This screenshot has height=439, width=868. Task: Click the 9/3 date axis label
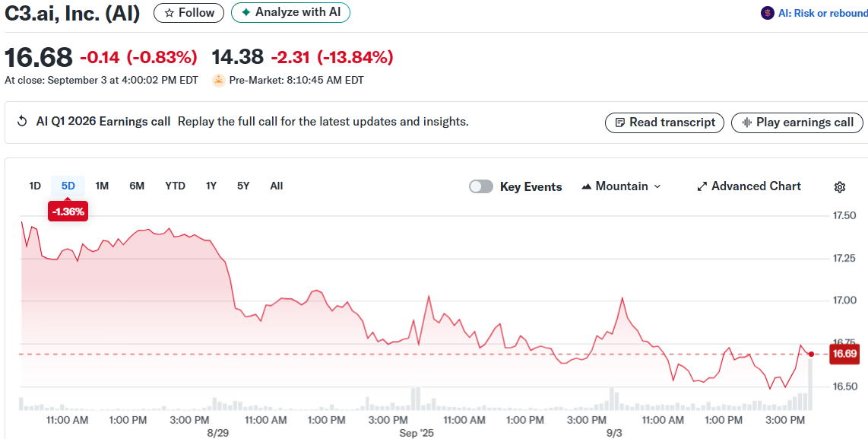pyautogui.click(x=614, y=433)
